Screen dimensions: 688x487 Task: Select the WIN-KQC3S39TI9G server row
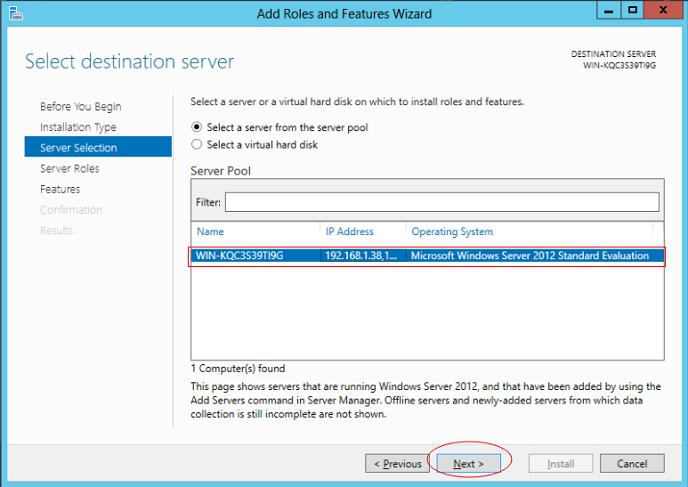coord(427,256)
